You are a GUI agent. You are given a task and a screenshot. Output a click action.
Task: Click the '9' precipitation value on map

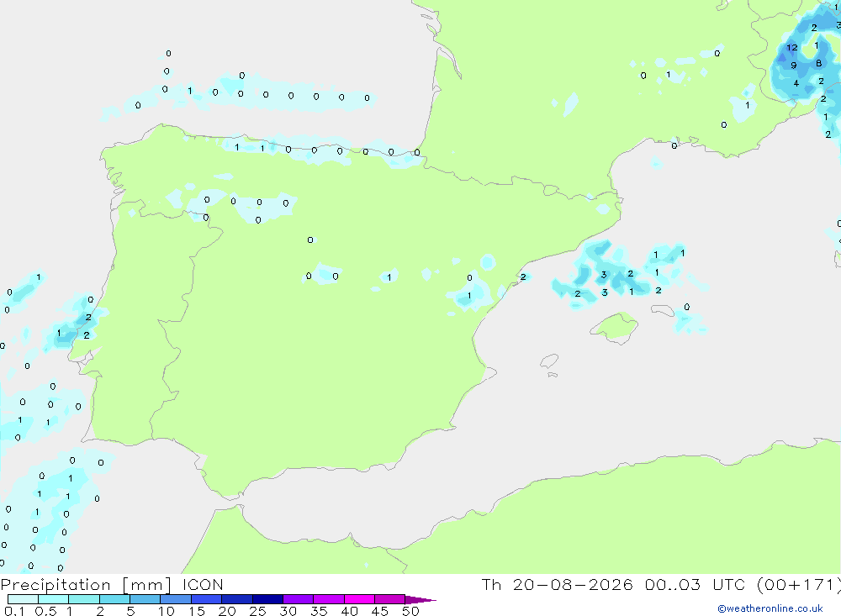pyautogui.click(x=794, y=66)
